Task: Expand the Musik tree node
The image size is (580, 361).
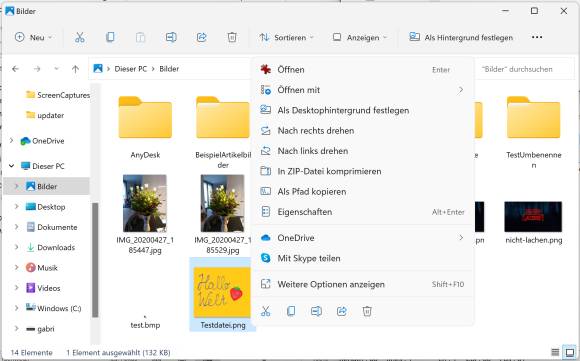Action: coord(16,267)
